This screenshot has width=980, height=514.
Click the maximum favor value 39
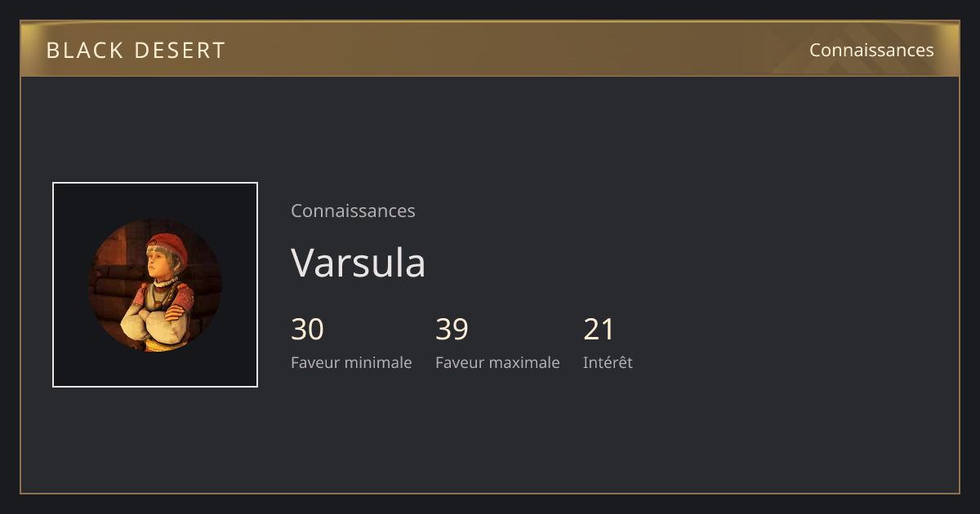(x=452, y=330)
